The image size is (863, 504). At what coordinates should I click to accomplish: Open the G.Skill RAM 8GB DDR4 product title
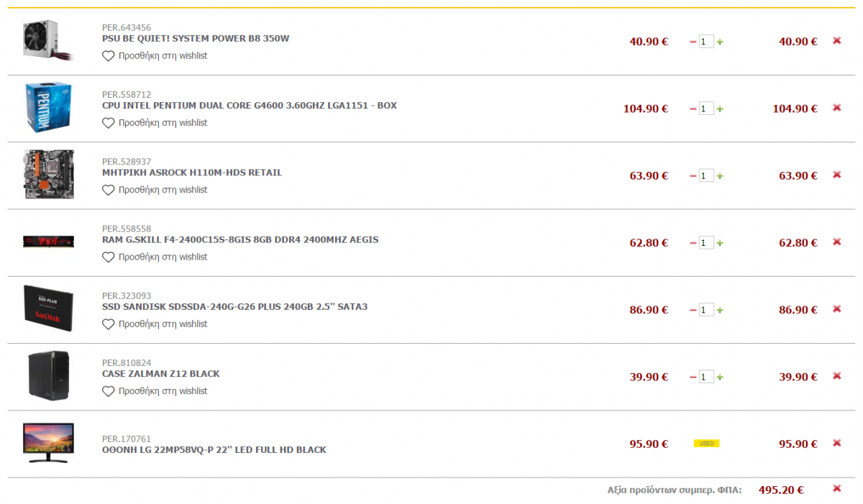[x=240, y=239]
